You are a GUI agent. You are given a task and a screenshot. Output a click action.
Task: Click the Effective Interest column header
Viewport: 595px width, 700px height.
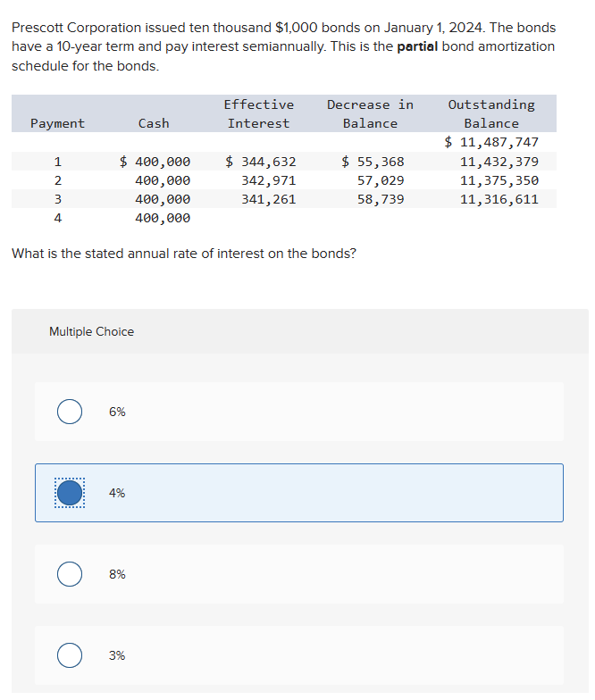point(259,114)
